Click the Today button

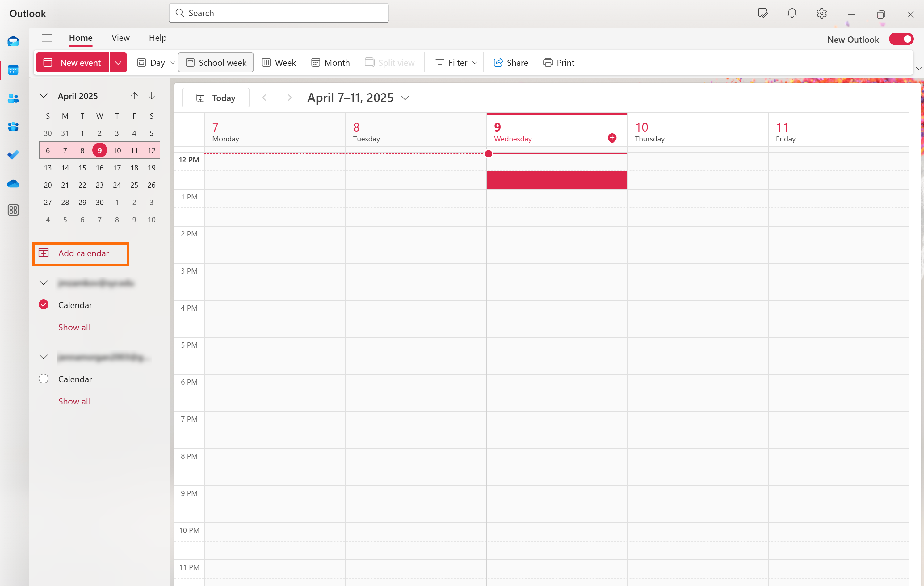click(216, 98)
